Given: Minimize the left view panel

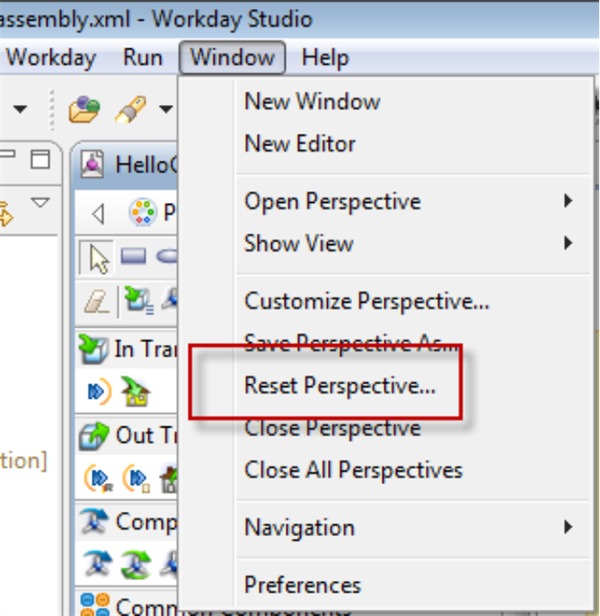Looking at the screenshot, I should coord(7,154).
